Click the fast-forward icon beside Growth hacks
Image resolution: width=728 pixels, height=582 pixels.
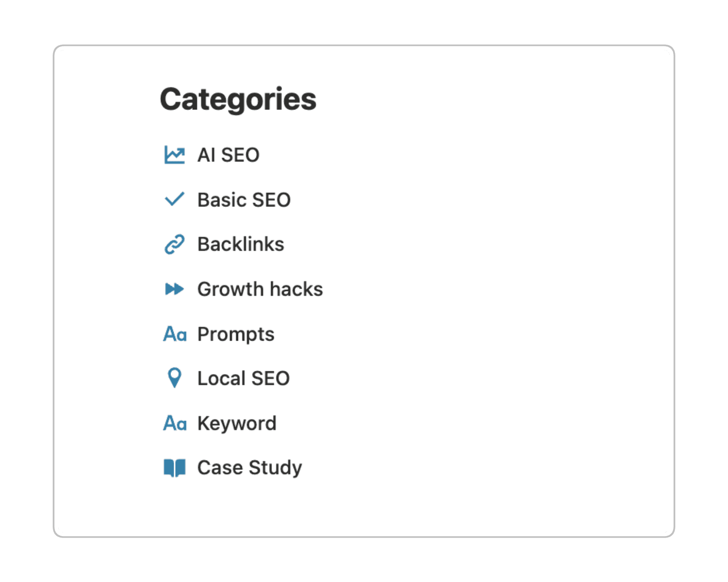(174, 289)
